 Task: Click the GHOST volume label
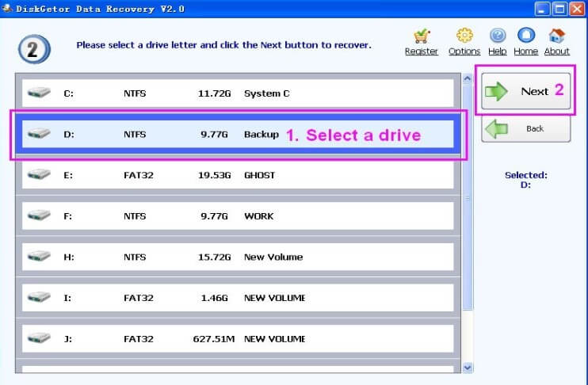pyautogui.click(x=259, y=175)
